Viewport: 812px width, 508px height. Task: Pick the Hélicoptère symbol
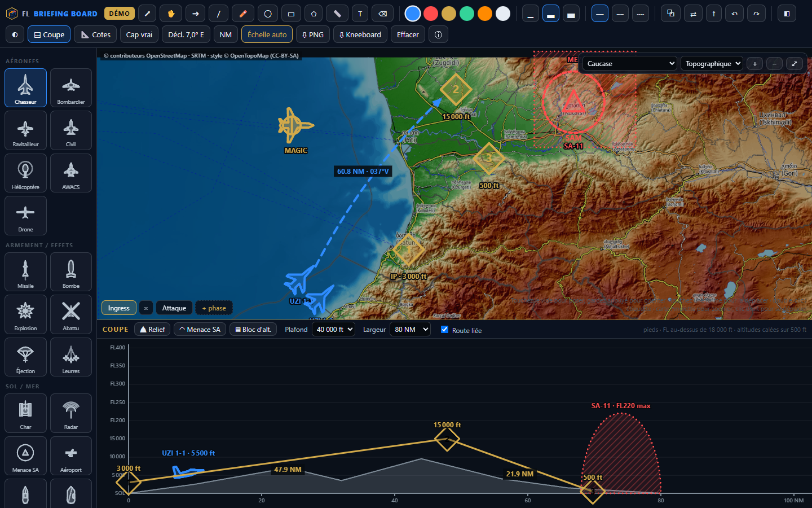25,173
